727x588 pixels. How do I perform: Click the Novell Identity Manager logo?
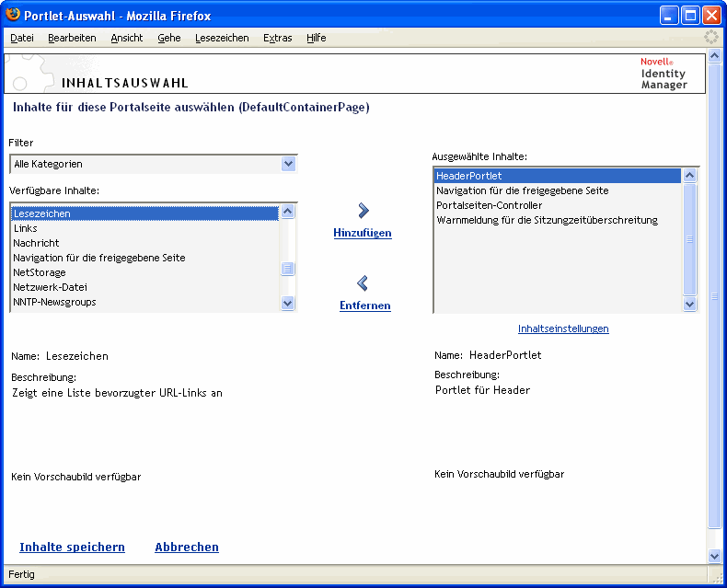(664, 74)
